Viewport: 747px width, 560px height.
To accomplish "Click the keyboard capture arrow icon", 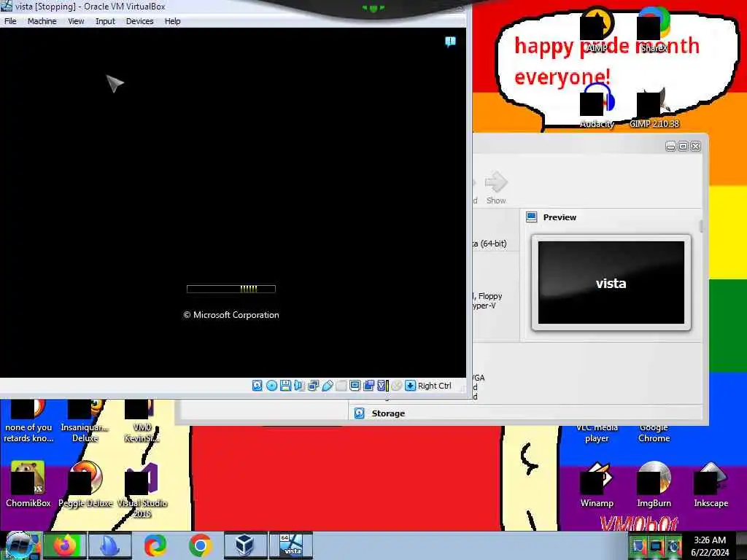I will coord(410,386).
